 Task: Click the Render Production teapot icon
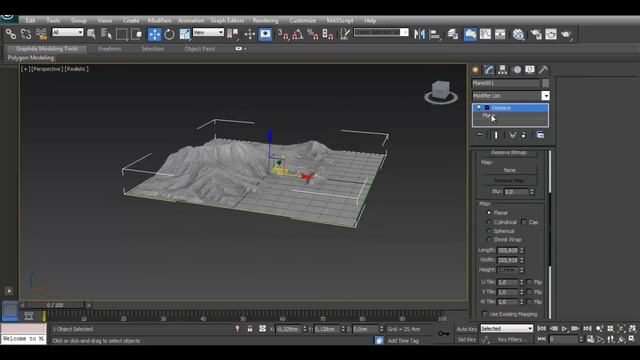566,34
